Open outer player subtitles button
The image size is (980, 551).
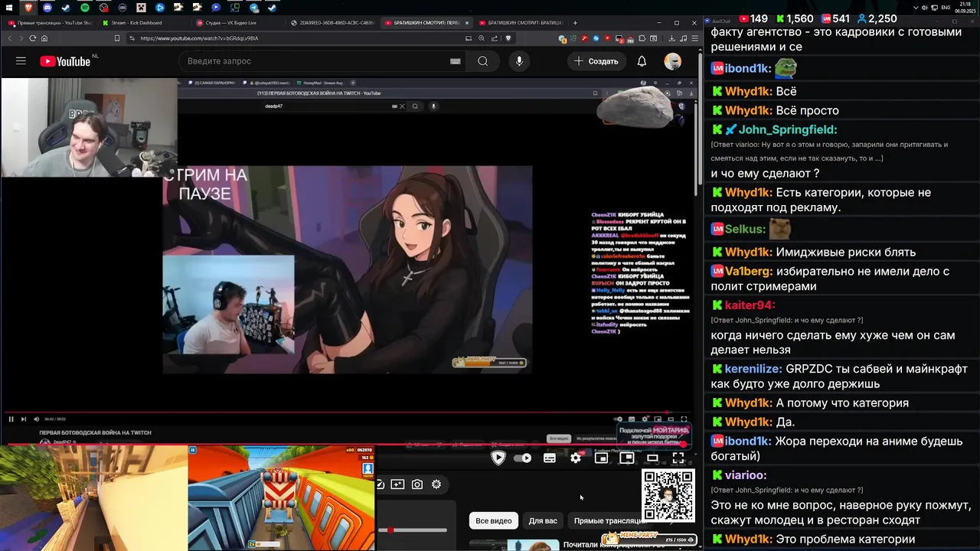tap(549, 458)
